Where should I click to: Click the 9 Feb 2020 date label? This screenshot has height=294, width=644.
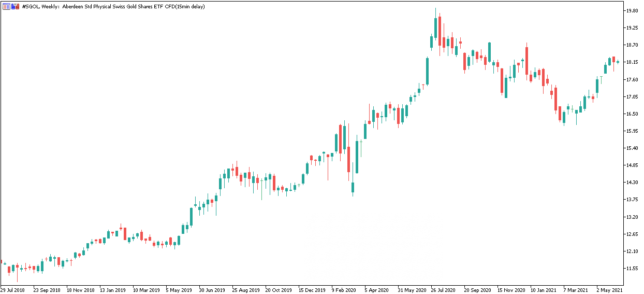[x=344, y=290]
